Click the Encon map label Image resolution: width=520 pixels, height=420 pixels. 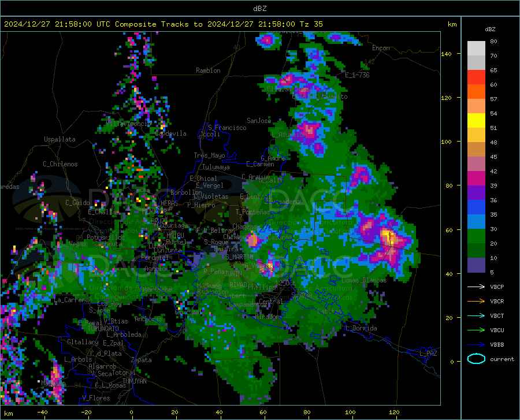point(381,48)
